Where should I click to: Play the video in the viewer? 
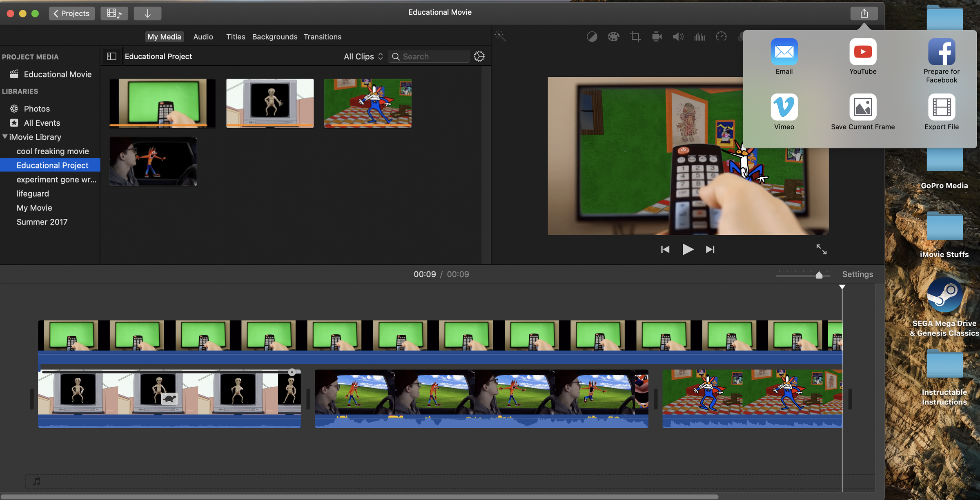point(688,249)
